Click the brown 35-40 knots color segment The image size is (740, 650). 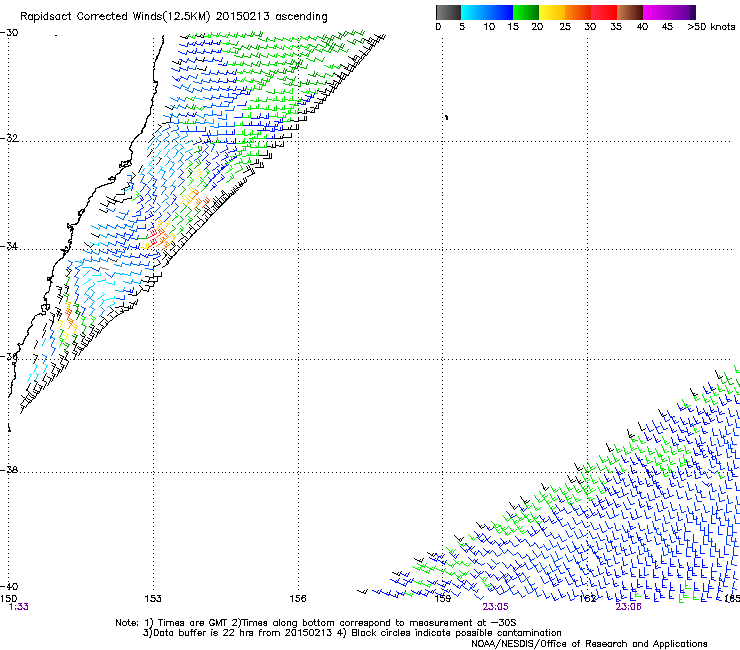(x=630, y=12)
